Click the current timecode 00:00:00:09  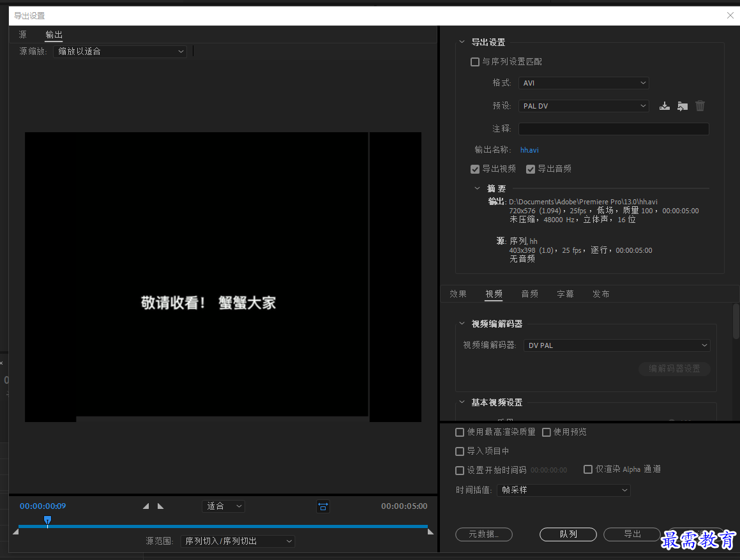point(43,506)
